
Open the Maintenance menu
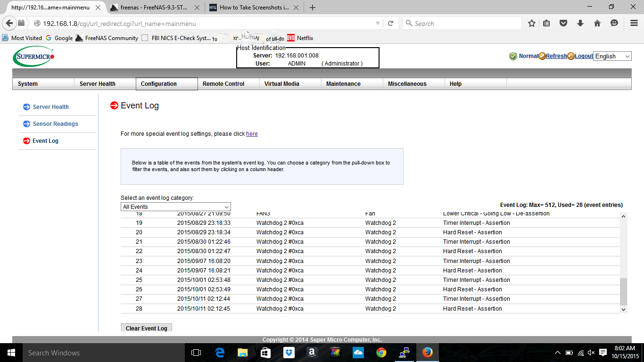[343, 84]
